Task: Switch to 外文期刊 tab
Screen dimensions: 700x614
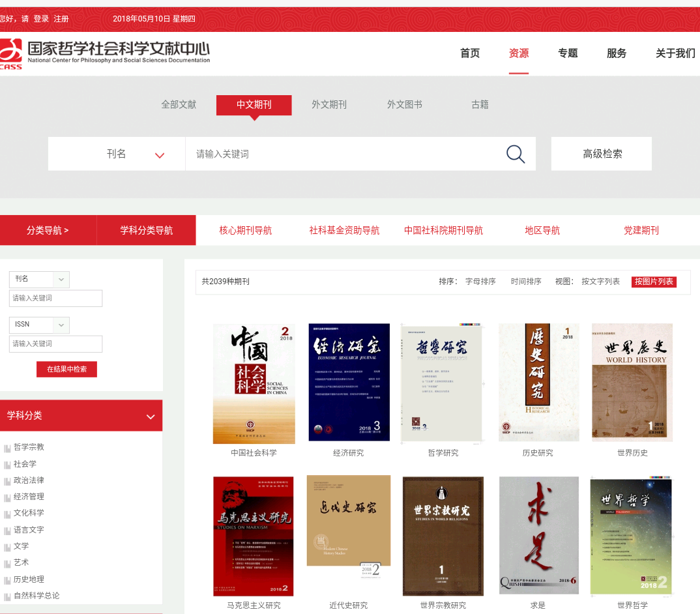Action: [x=329, y=104]
